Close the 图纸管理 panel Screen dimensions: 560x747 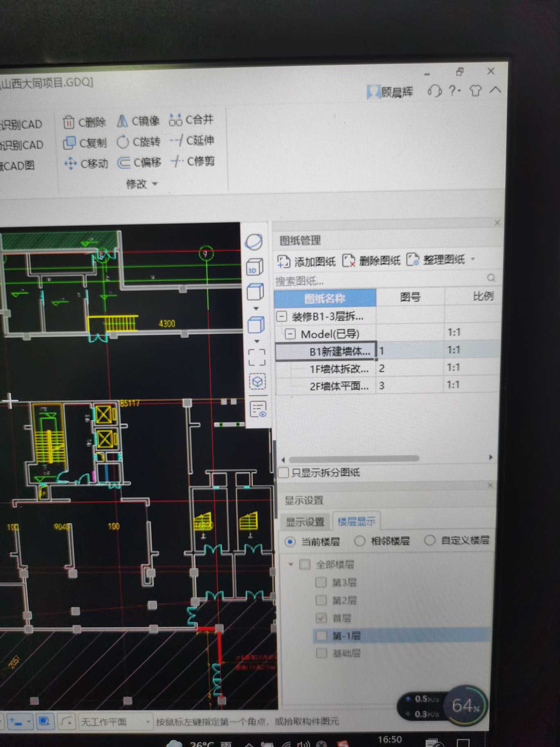pyautogui.click(x=497, y=223)
